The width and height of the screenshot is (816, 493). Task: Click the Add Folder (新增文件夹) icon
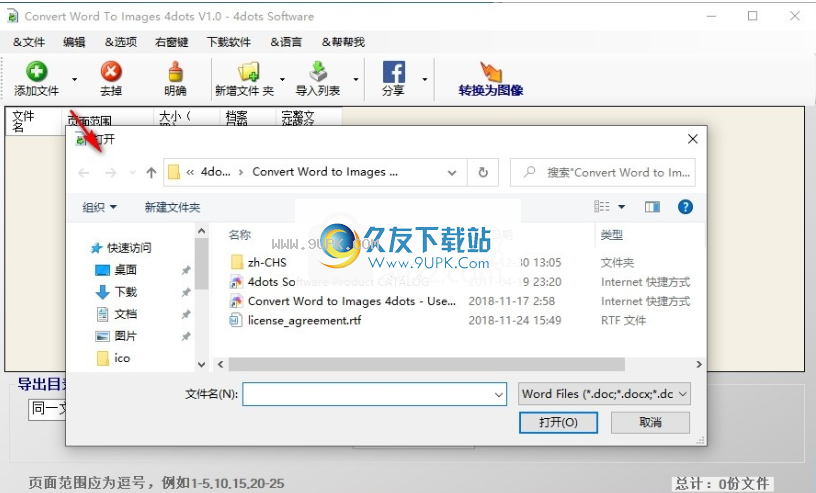(248, 72)
